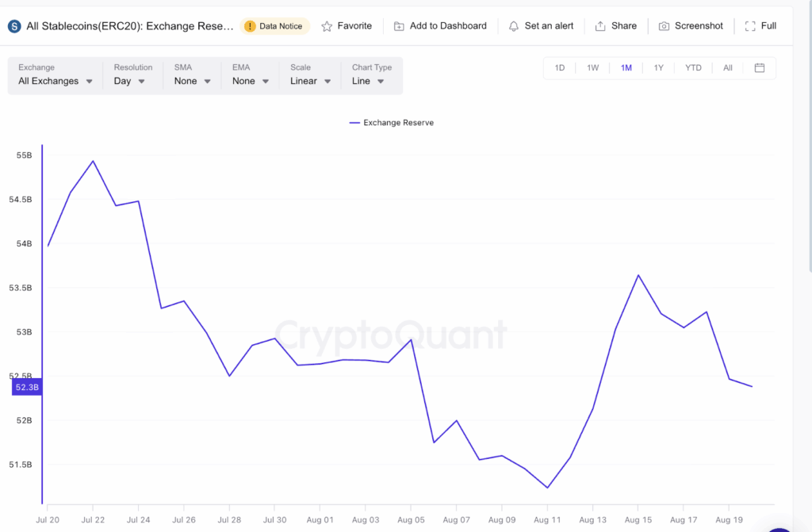The height and width of the screenshot is (532, 812).
Task: Select the 1Y time range tab
Action: point(658,68)
